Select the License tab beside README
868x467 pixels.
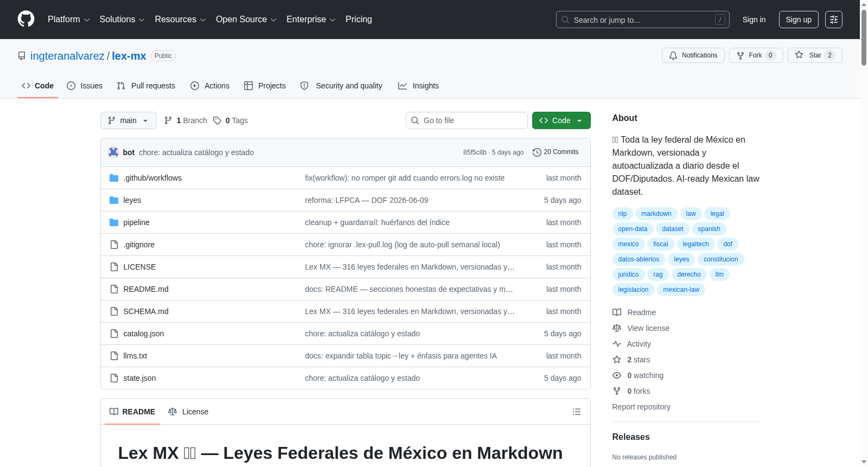pyautogui.click(x=188, y=412)
